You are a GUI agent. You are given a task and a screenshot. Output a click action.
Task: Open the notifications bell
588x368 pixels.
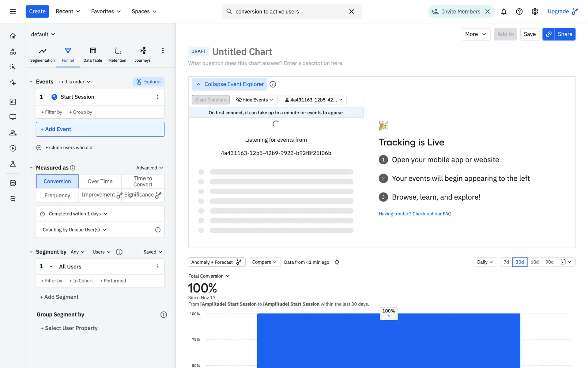tap(503, 12)
